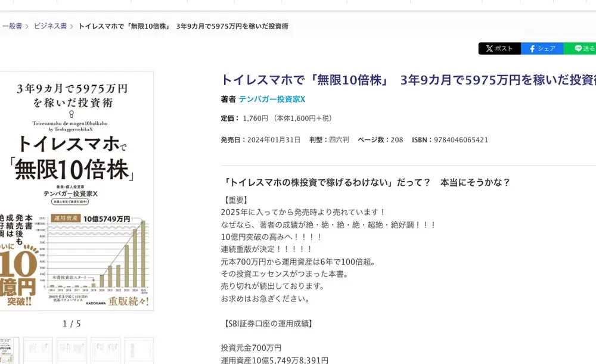Open author link テンバガー投資家X
The height and width of the screenshot is (364, 596).
point(272,99)
